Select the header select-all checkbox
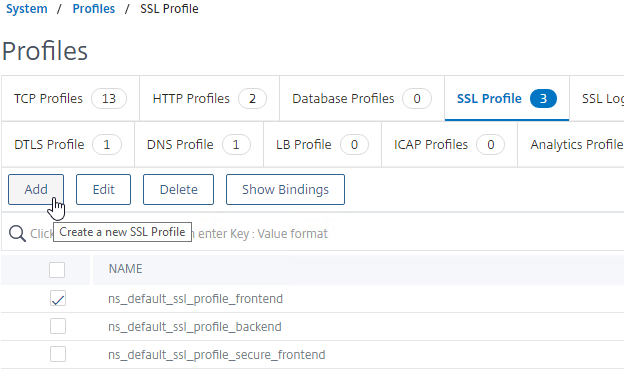This screenshot has width=624, height=379. [57, 270]
